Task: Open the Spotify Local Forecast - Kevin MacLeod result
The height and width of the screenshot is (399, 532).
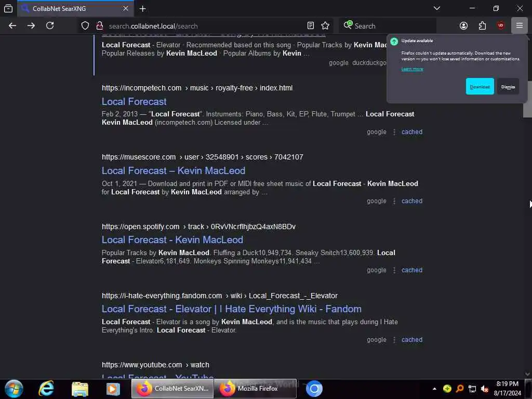Action: [172, 240]
